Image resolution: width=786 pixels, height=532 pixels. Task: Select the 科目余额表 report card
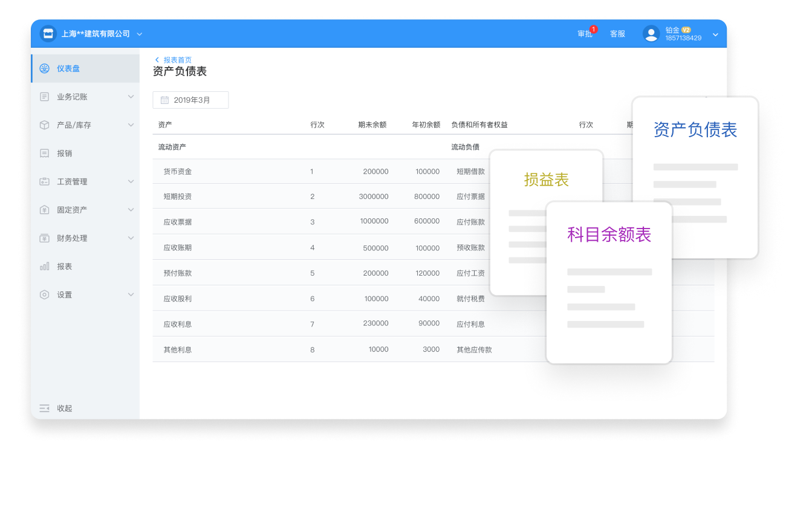[x=609, y=235]
